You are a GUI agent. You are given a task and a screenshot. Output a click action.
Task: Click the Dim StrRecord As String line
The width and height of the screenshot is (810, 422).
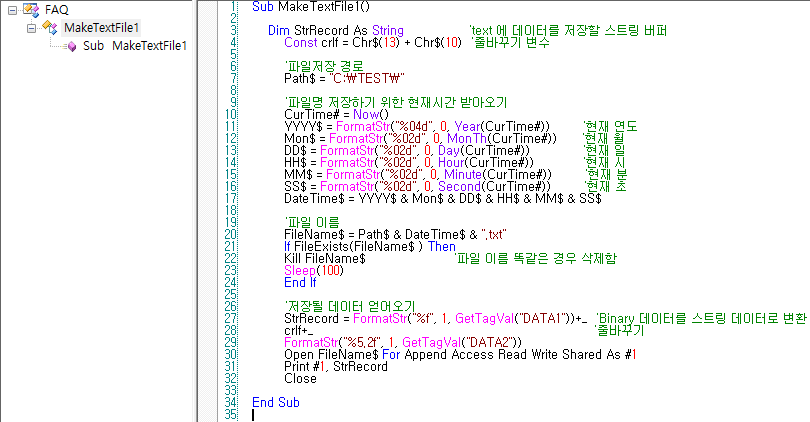[336, 30]
